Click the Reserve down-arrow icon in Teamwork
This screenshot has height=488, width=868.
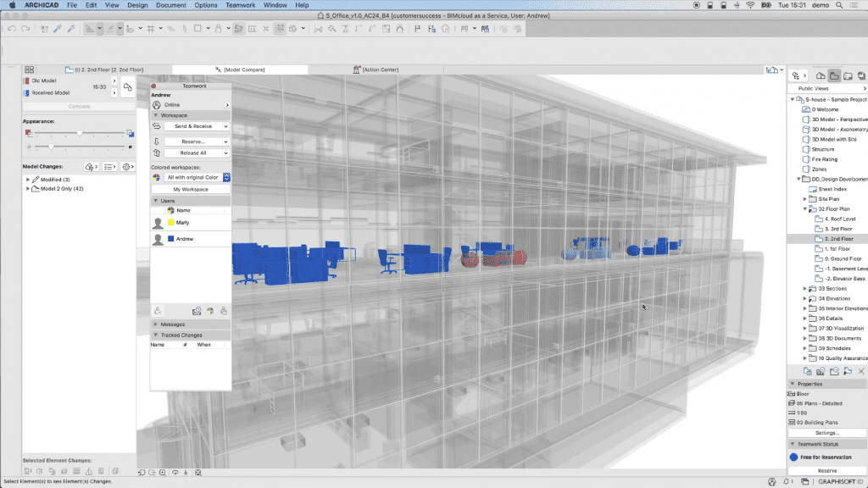[156, 141]
